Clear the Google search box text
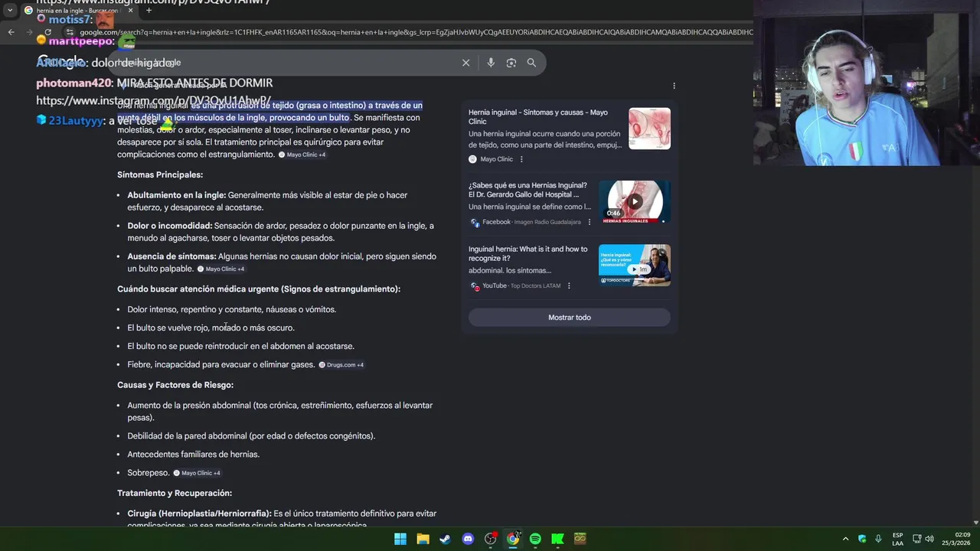 pos(465,63)
